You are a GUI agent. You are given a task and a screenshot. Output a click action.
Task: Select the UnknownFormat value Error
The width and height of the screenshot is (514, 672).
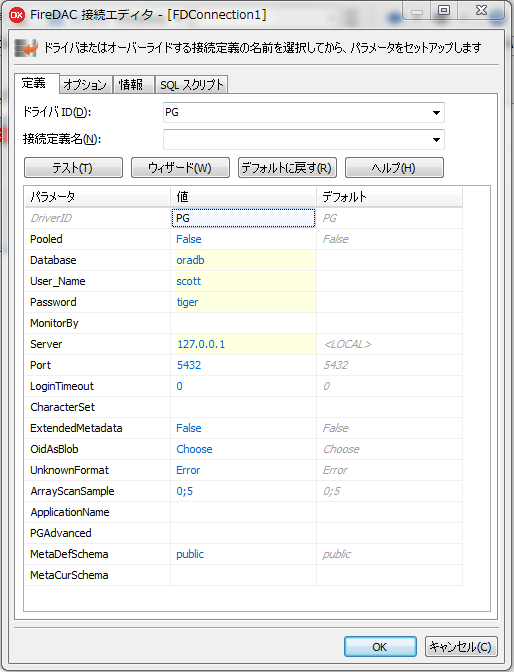[x=188, y=470]
